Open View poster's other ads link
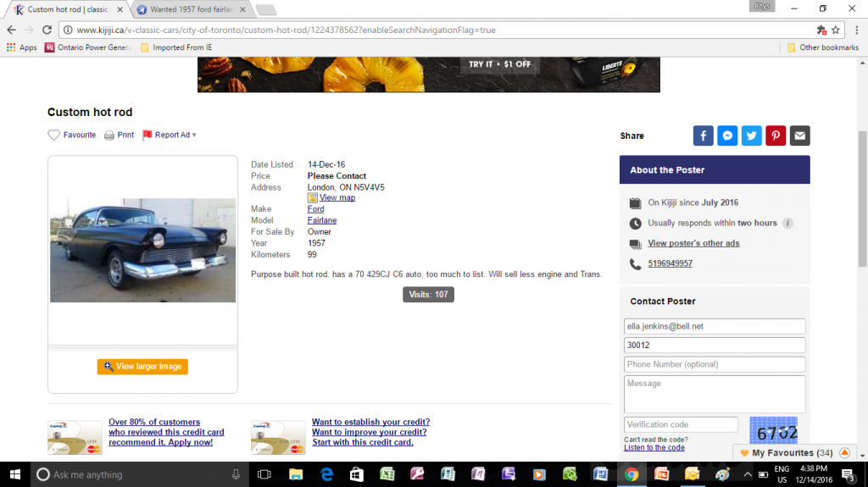The image size is (868, 487). pos(693,244)
